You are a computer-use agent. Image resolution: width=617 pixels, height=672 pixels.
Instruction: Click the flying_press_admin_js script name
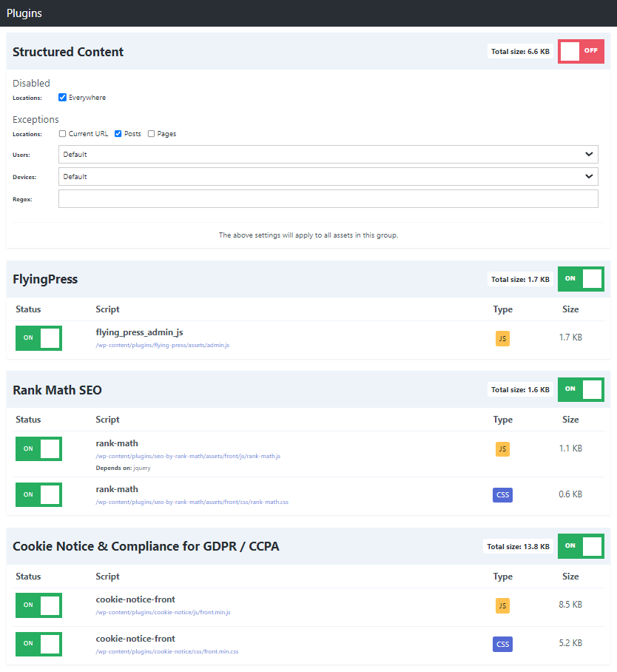click(139, 332)
